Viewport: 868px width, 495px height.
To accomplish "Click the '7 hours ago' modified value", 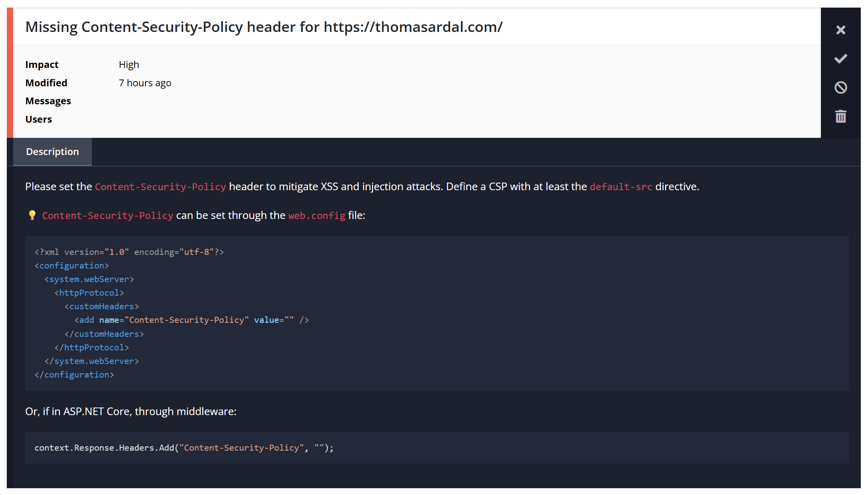I will pyautogui.click(x=145, y=83).
